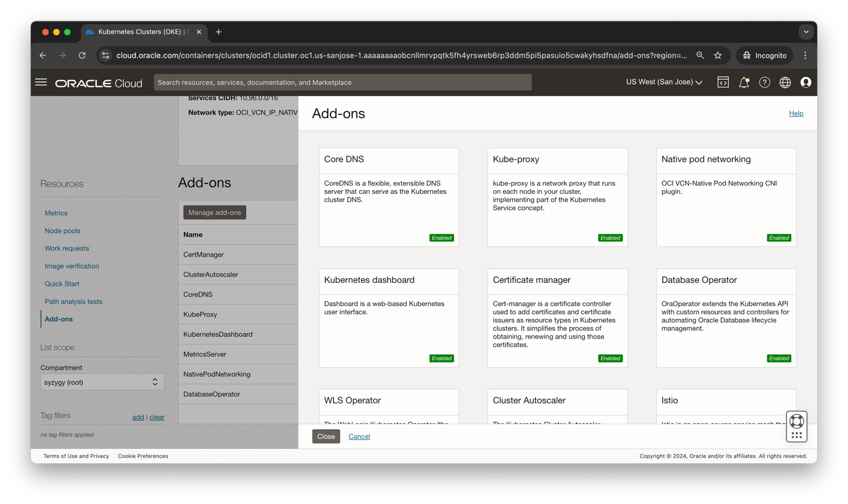Launch Cloud Shell from the top bar
The image size is (848, 504).
[x=723, y=82]
